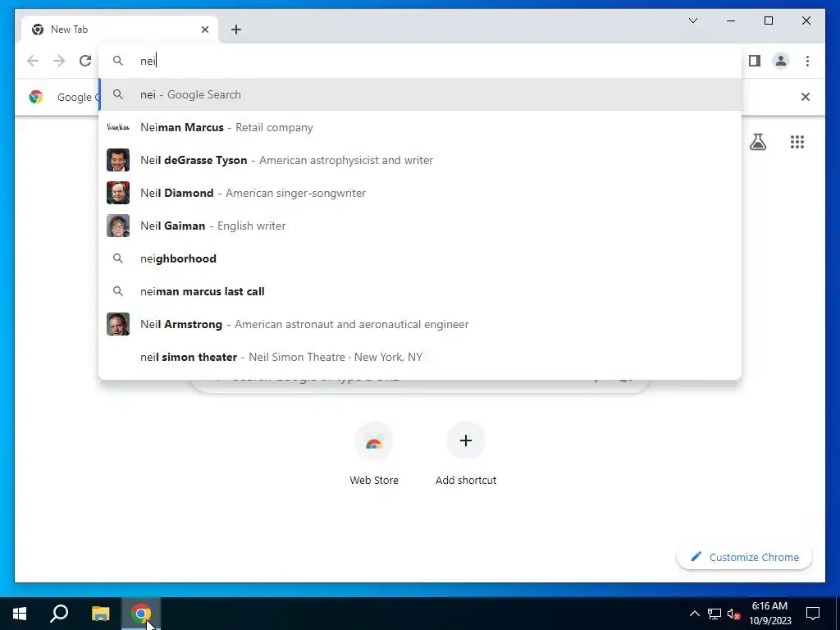This screenshot has height=630, width=840.
Task: Select the Neil Diamond suggestion
Action: pyautogui.click(x=420, y=193)
